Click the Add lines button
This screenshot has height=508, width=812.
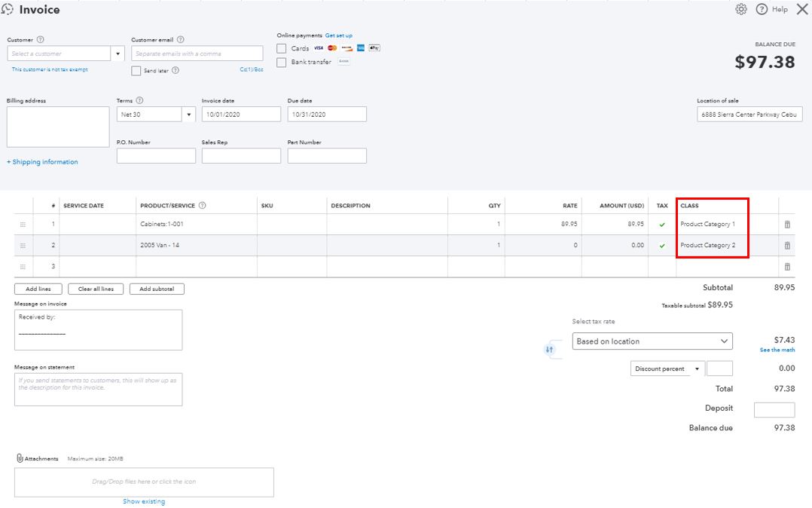tap(38, 288)
